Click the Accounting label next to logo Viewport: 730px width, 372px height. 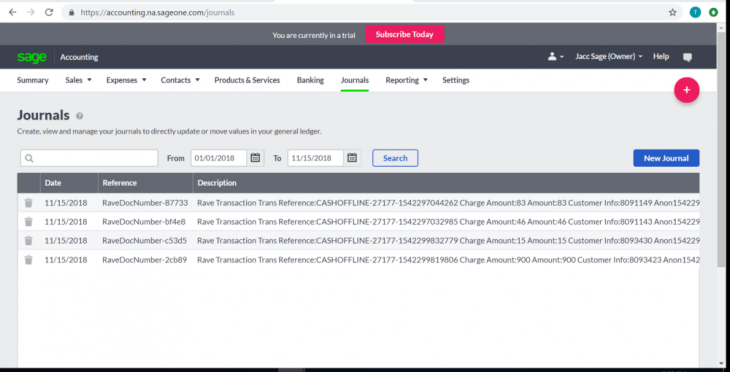pyautogui.click(x=79, y=57)
